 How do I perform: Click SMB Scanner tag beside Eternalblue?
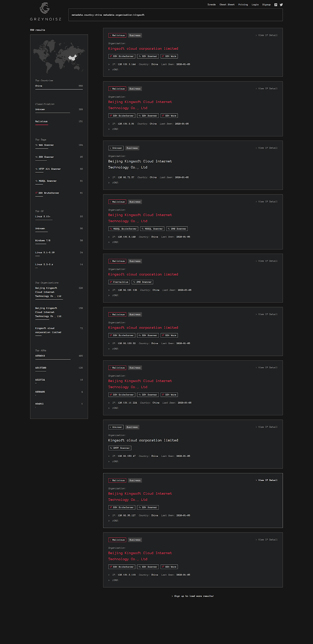pyautogui.click(x=143, y=282)
